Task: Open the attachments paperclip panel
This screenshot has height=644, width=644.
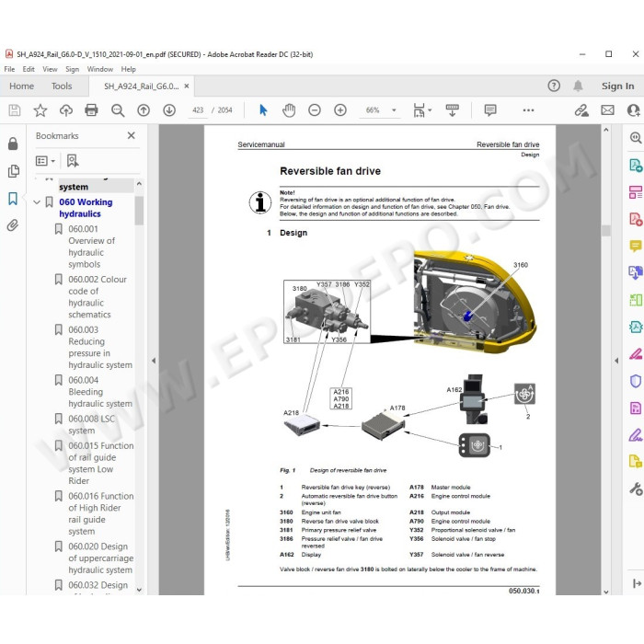Action: (13, 225)
